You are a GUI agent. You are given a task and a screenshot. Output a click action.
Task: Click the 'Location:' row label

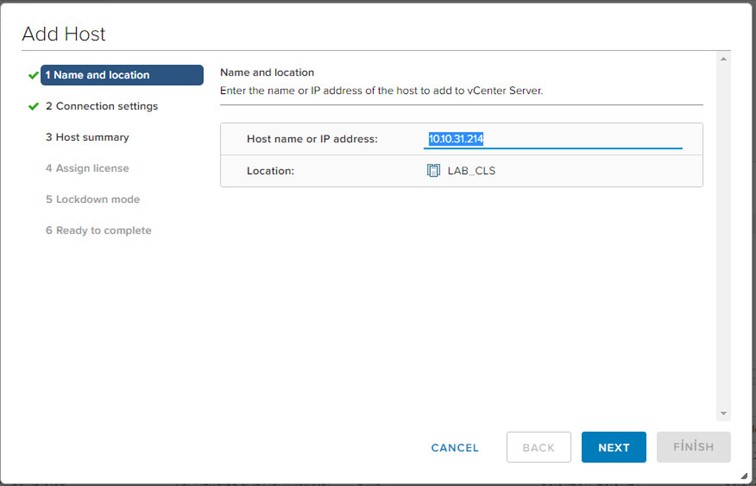pyautogui.click(x=270, y=171)
